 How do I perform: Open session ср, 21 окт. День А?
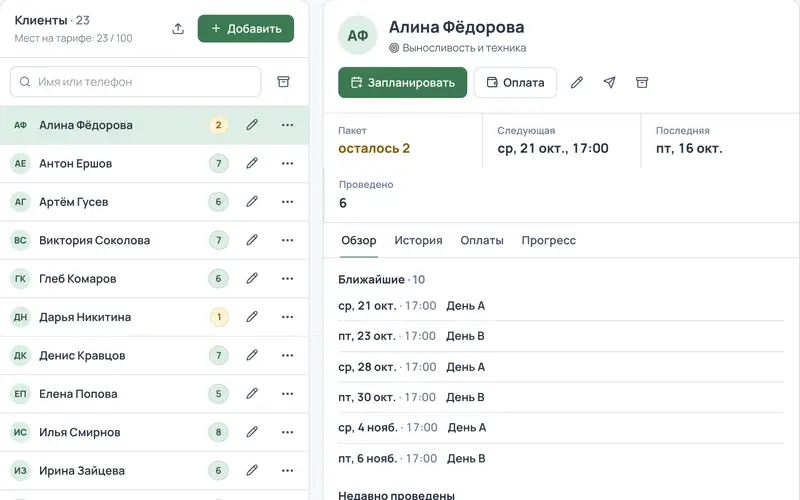click(561, 306)
